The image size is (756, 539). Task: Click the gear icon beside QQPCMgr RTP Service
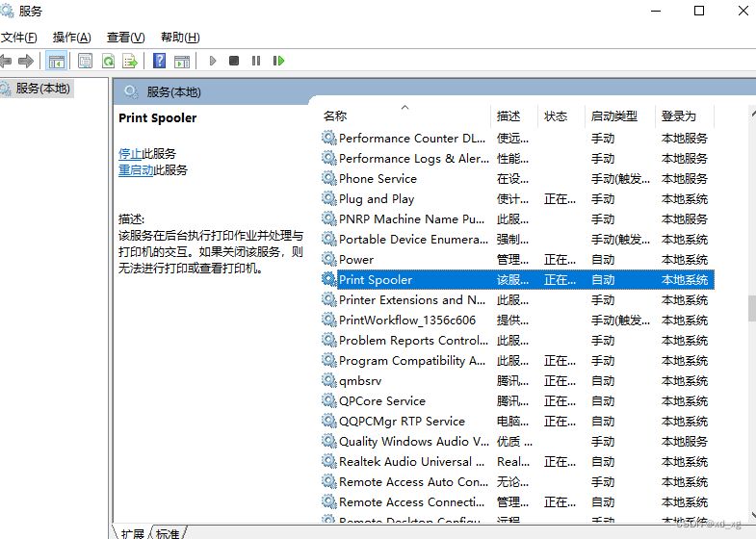click(328, 421)
